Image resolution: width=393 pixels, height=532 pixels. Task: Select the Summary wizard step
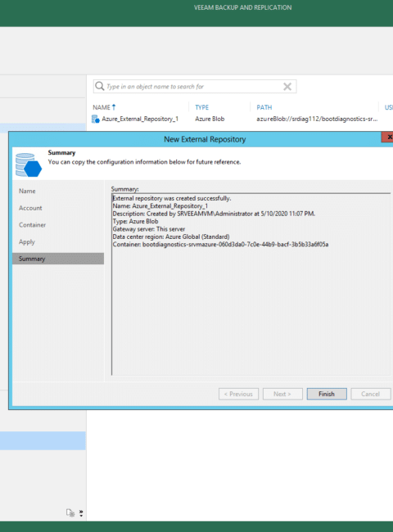point(58,259)
